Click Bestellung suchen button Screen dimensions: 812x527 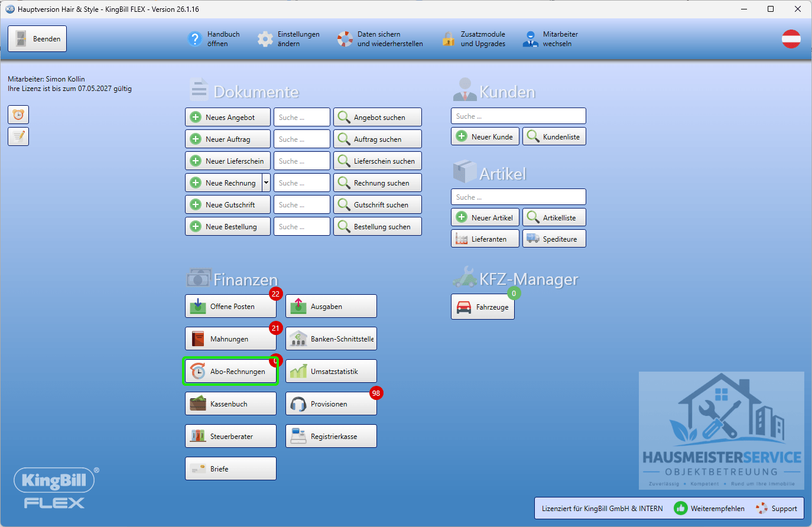[378, 227]
